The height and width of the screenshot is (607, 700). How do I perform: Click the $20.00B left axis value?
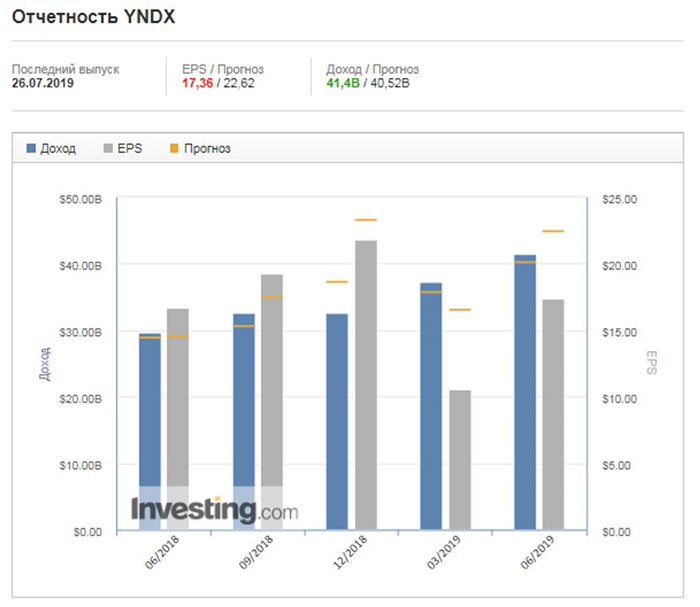80,399
